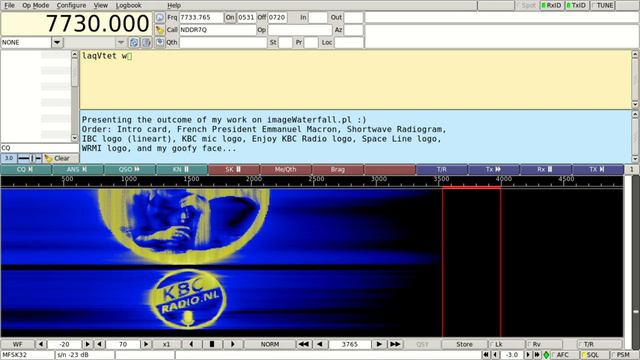This screenshot has width=640, height=360.
Task: Click the Qth input field
Action: tap(223, 42)
